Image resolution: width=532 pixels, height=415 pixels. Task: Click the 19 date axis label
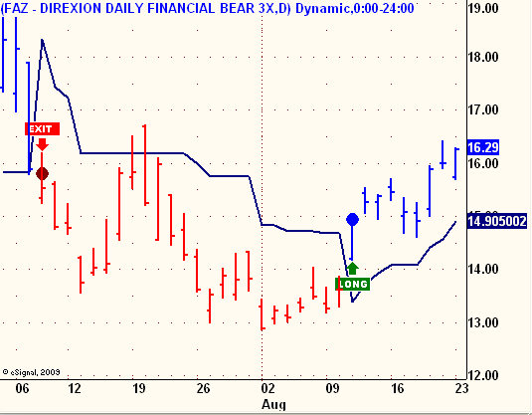tap(139, 388)
